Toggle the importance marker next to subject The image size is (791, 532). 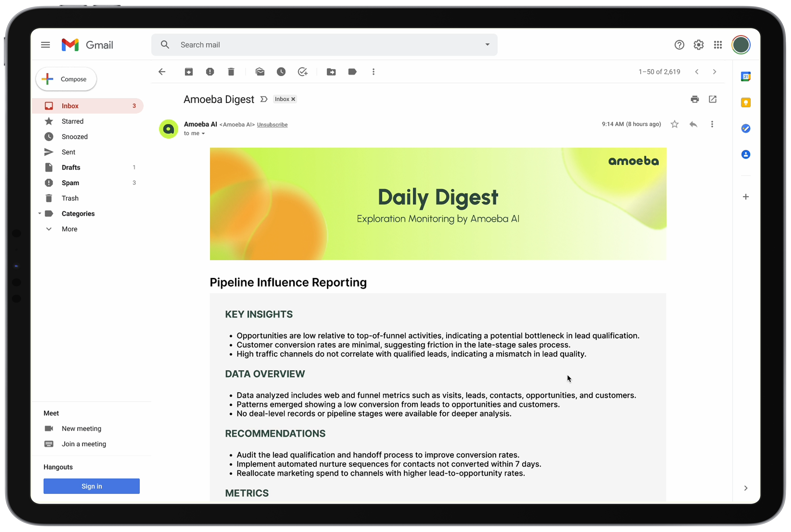(264, 99)
